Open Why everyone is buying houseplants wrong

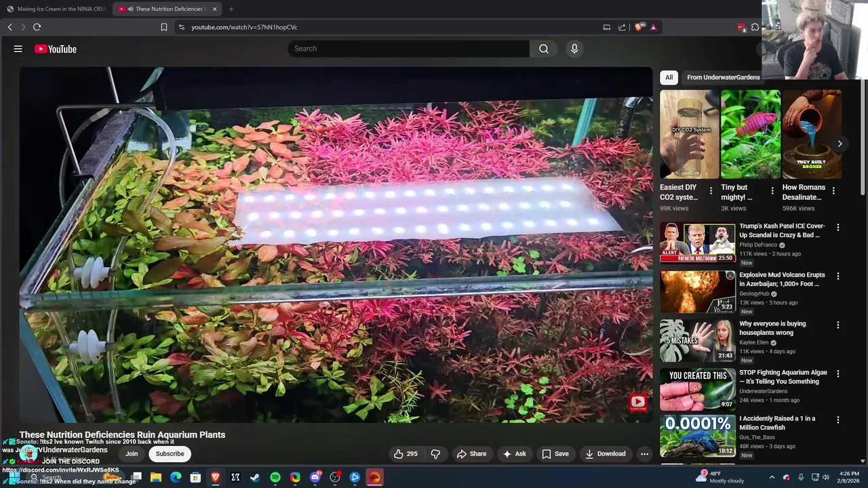pos(772,328)
